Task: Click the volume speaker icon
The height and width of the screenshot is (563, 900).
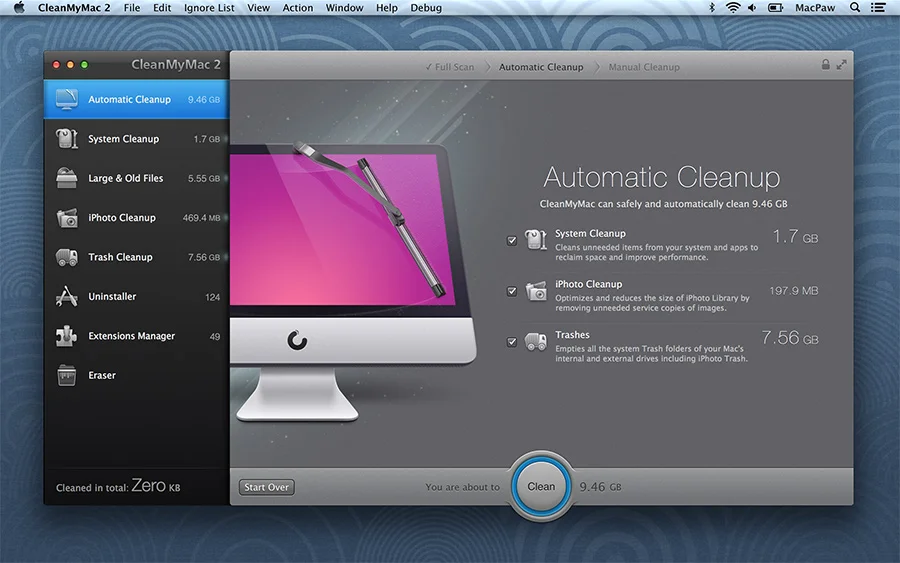Action: pos(752,7)
